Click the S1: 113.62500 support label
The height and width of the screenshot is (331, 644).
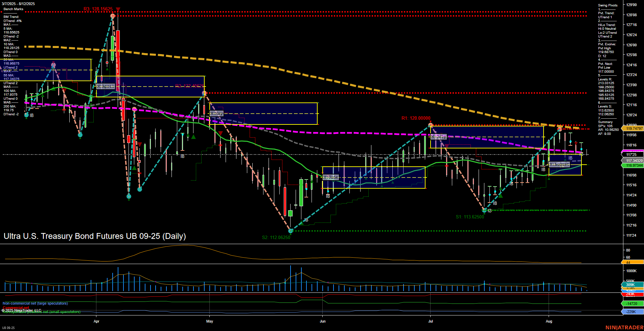(470, 217)
